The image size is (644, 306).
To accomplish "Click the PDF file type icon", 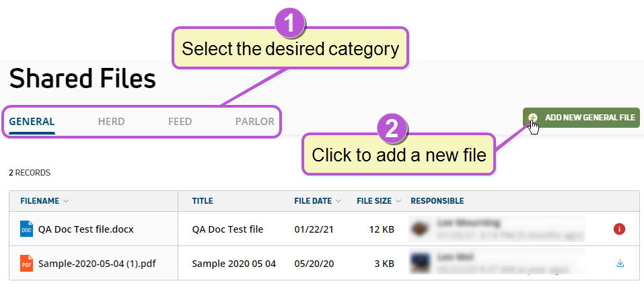I will pyautogui.click(x=26, y=263).
